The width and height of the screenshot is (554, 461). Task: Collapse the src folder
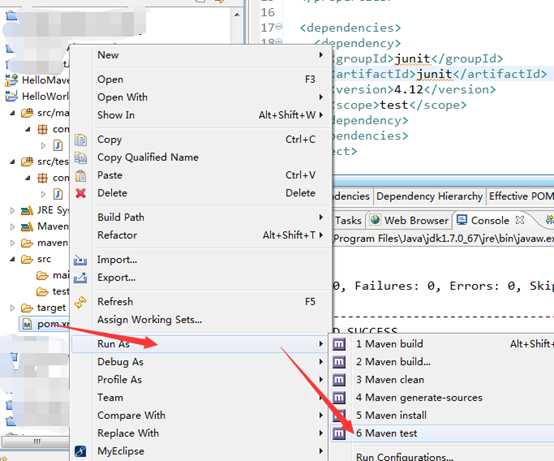pos(12,259)
